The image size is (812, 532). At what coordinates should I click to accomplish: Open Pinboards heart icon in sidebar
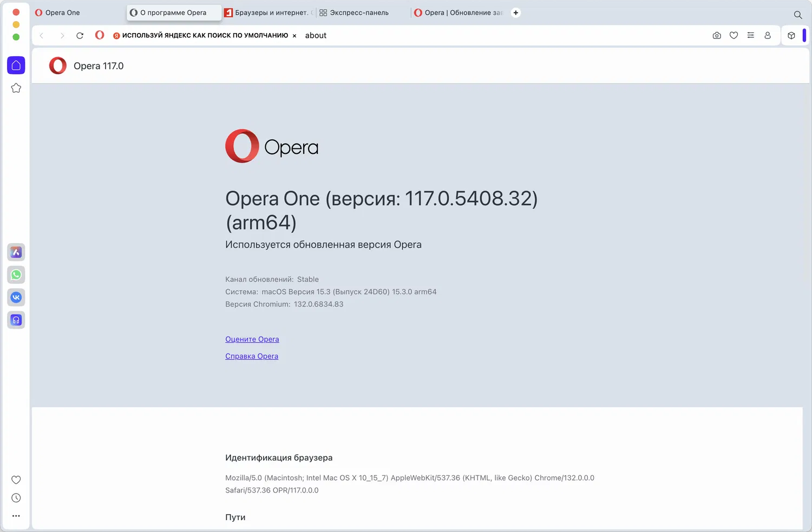click(x=16, y=480)
